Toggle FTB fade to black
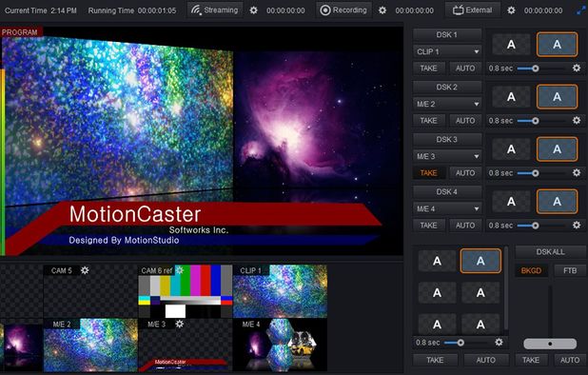 tap(570, 270)
